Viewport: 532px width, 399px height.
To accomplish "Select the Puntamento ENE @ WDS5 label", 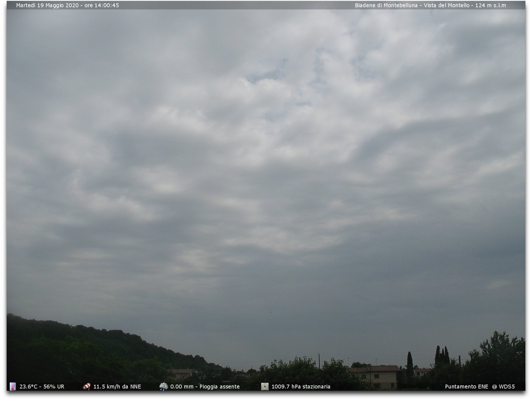I will (x=480, y=387).
